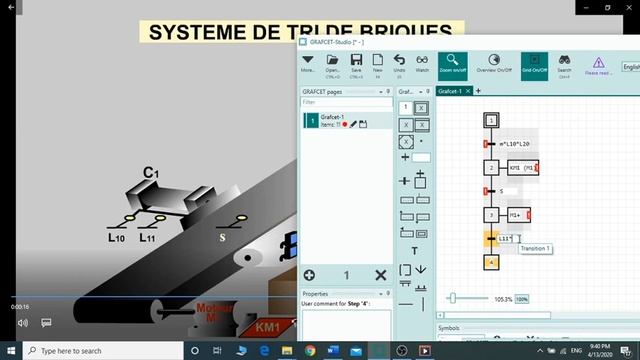Pin the Graf... toolbox panel
This screenshot has height=360, width=640.
click(428, 91)
